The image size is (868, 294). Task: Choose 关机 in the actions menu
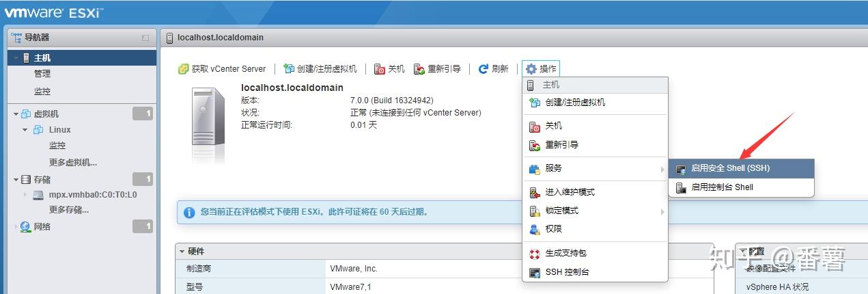(595, 126)
